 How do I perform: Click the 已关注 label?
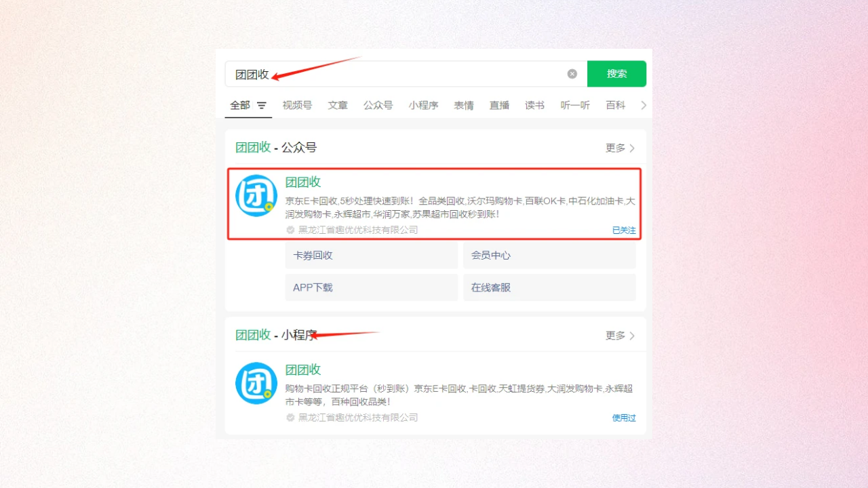click(624, 230)
